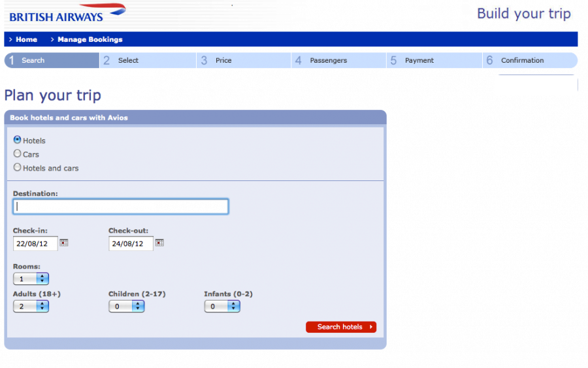The height and width of the screenshot is (368, 588).
Task: Open the Check-out calendar picker icon
Action: (160, 243)
